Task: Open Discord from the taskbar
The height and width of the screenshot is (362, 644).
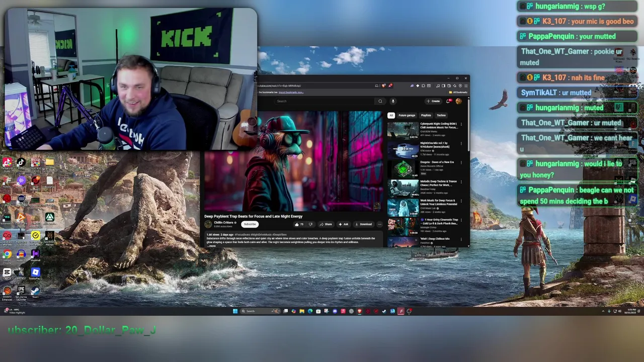Action: tap(335, 311)
